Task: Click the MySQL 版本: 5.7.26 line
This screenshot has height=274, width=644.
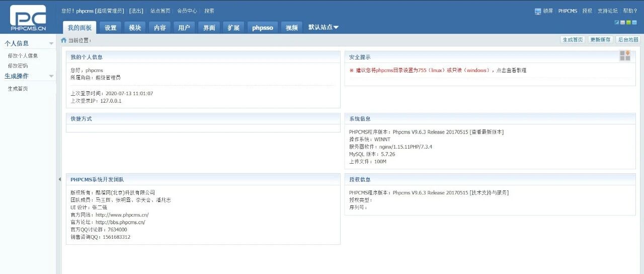Action: pos(372,154)
